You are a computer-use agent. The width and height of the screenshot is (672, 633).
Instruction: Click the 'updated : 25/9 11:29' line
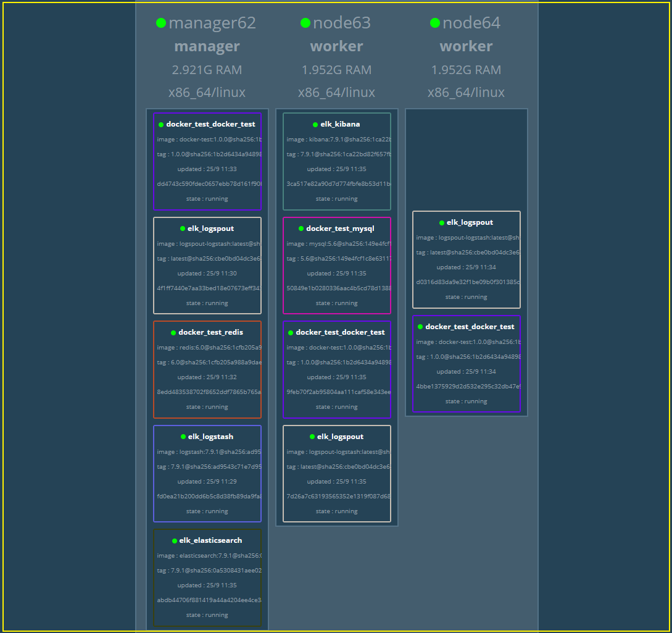(x=207, y=482)
